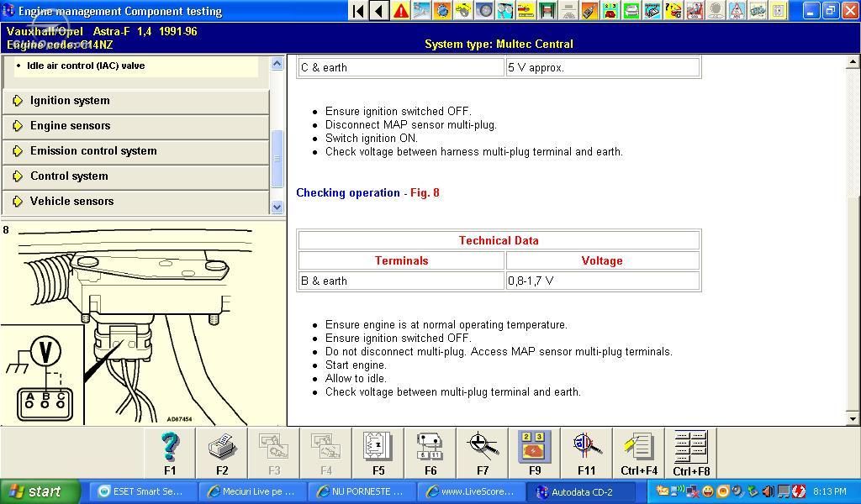This screenshot has width=861, height=504.
Task: Open the red car 2-3 icon in top toolbar
Action: click(610, 10)
